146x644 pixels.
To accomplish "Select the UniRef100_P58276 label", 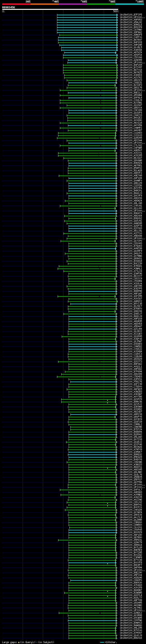I will pyautogui.click(x=131, y=382).
